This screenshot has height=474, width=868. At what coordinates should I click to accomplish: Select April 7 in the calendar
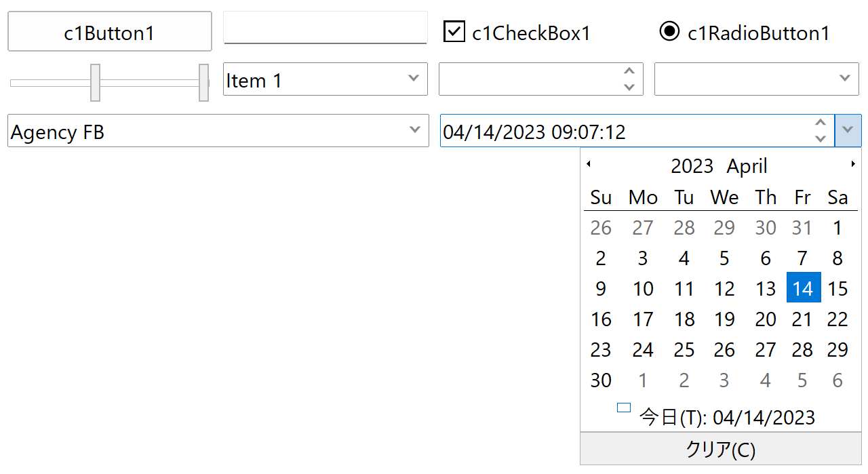802,258
